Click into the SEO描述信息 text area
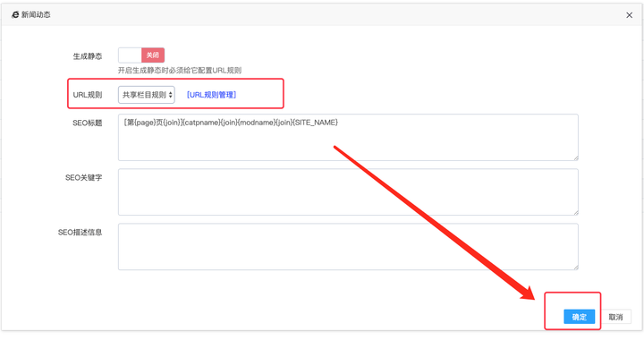Screen dimensions: 644x340 348,247
